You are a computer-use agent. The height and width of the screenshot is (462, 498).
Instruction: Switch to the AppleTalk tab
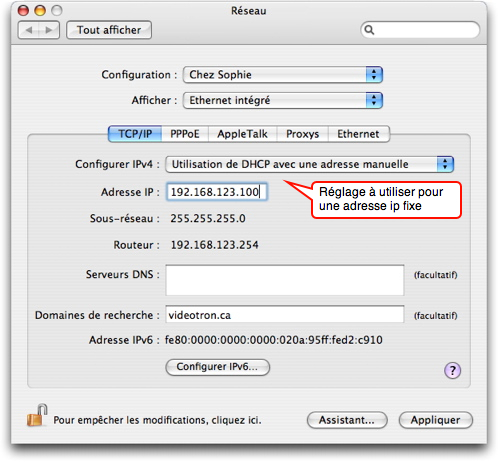pyautogui.click(x=242, y=134)
